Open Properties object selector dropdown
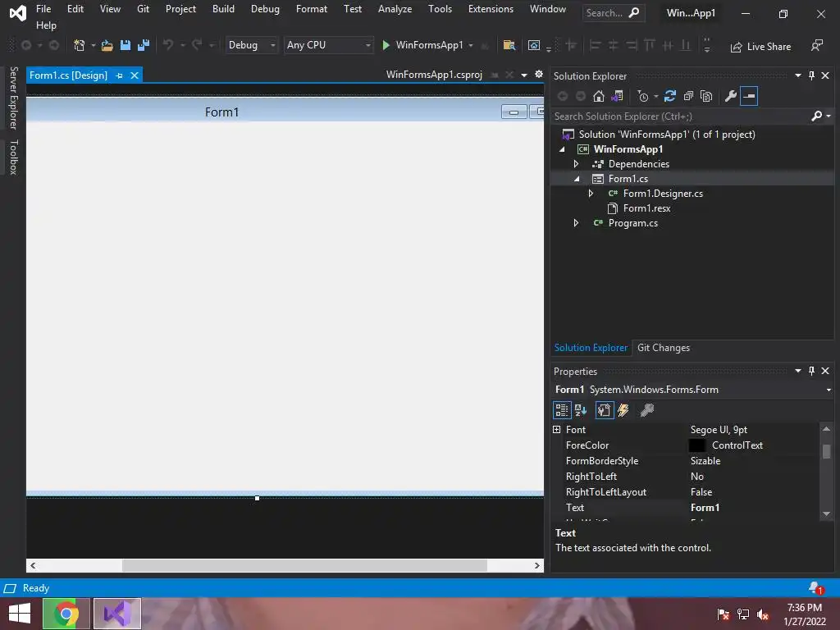The image size is (840, 630). point(829,390)
